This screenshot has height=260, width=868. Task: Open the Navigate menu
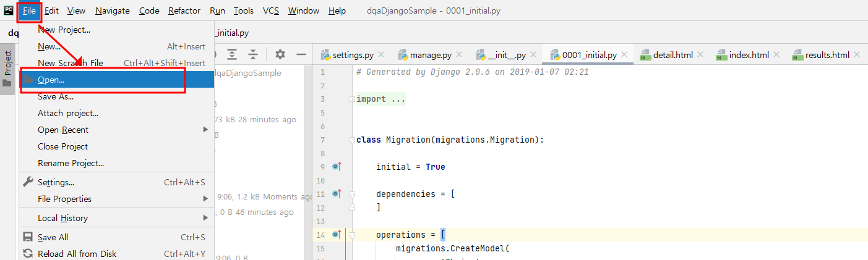pos(113,10)
